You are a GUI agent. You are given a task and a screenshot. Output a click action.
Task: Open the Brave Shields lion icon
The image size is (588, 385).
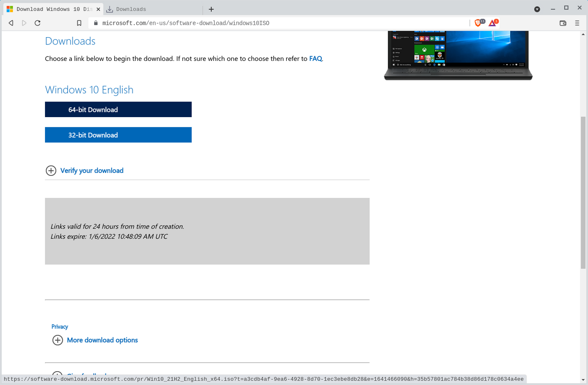tap(478, 23)
